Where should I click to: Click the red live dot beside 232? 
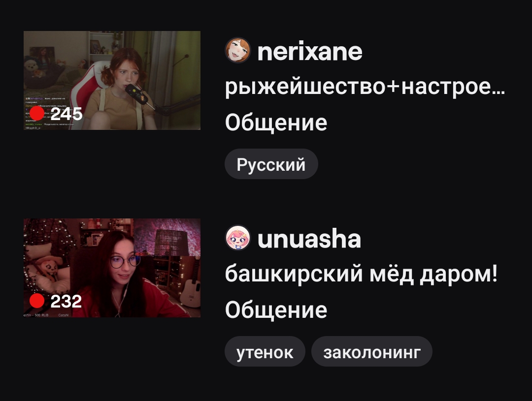pyautogui.click(x=37, y=301)
